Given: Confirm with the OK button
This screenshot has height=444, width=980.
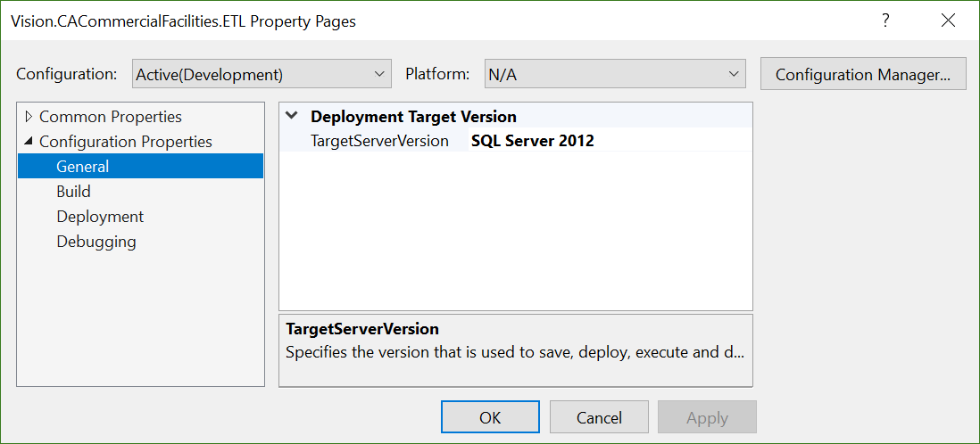Looking at the screenshot, I should click(x=490, y=417).
